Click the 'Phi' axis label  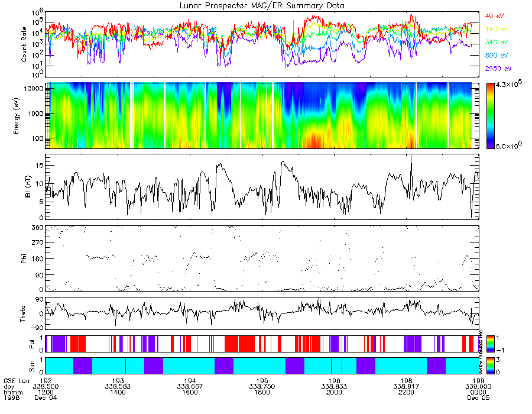[x=24, y=258]
